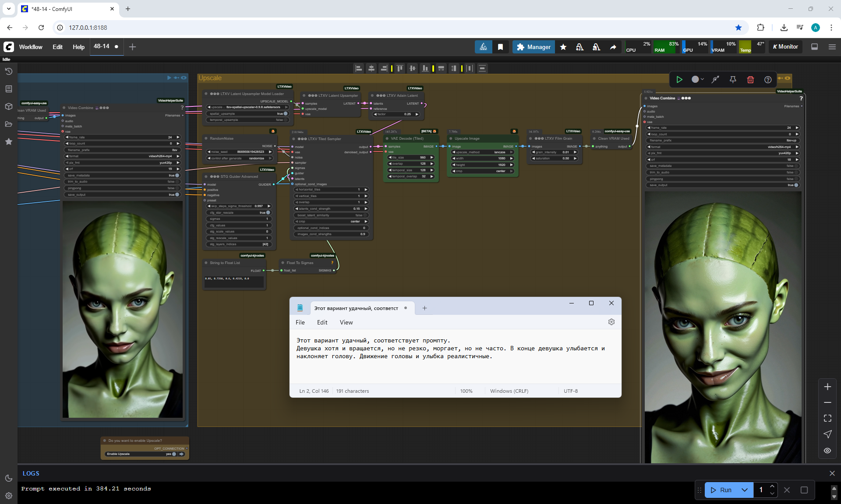Toggle dark theme moon icon
Image resolution: width=841 pixels, height=504 pixels.
pyautogui.click(x=9, y=478)
